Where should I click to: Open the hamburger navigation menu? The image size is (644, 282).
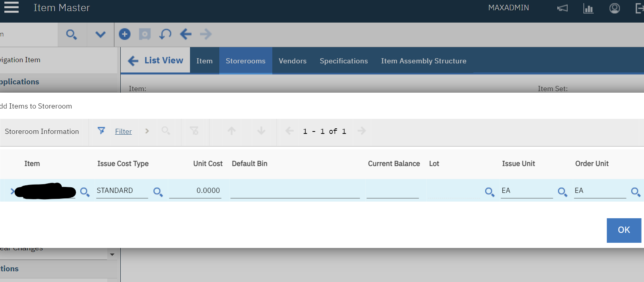[11, 8]
